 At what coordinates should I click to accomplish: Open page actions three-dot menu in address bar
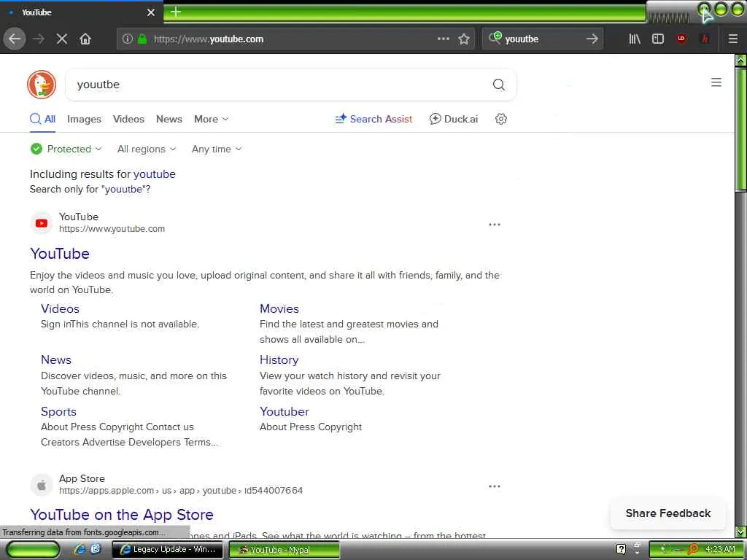tap(443, 39)
